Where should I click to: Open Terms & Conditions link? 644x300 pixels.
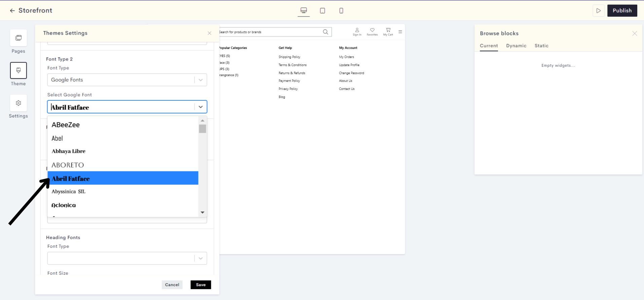(292, 65)
